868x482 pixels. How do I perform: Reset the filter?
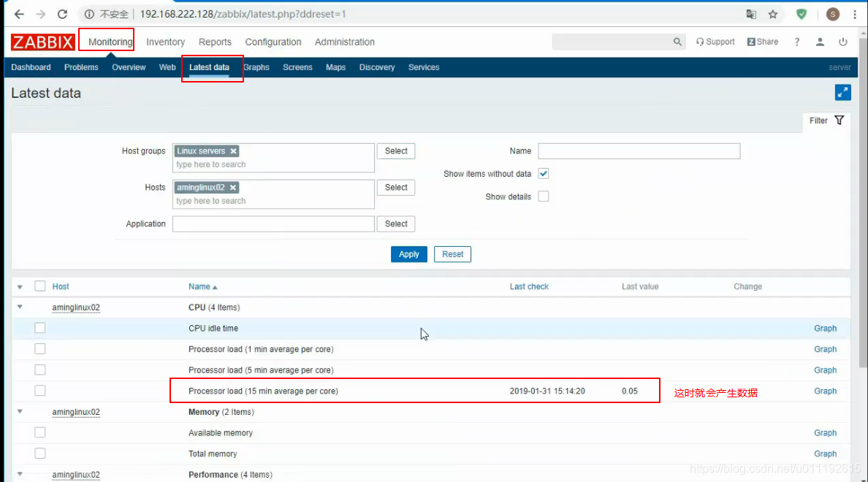pyautogui.click(x=452, y=254)
